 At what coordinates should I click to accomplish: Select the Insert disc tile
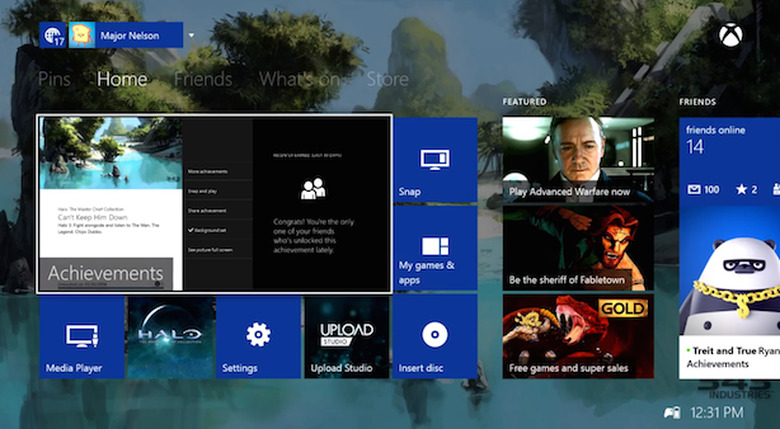coord(435,336)
